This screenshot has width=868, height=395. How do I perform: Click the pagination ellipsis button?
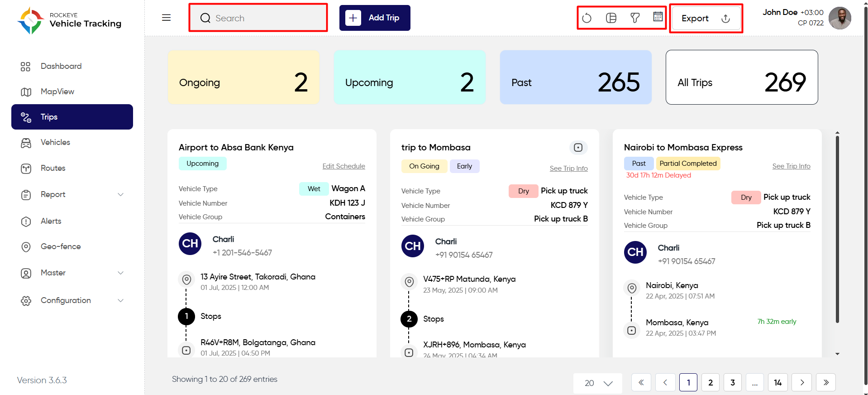(755, 383)
